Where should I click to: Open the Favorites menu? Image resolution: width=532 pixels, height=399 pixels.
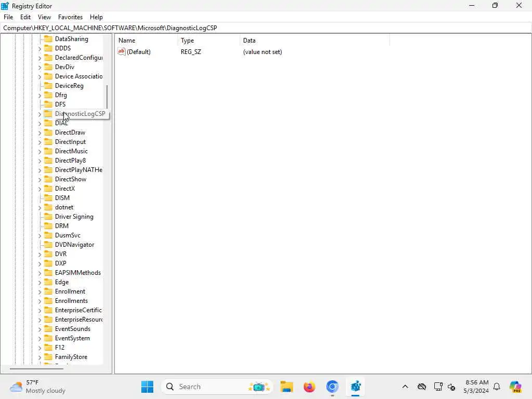click(x=70, y=17)
